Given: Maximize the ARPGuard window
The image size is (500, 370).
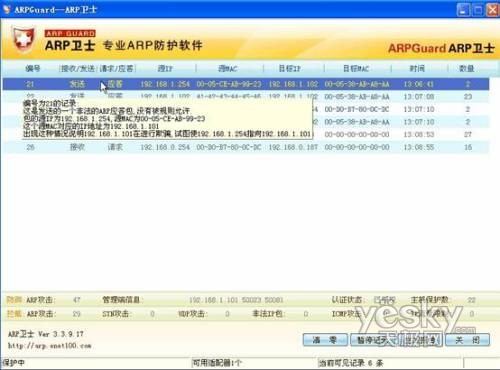Looking at the screenshot, I should click(478, 9).
